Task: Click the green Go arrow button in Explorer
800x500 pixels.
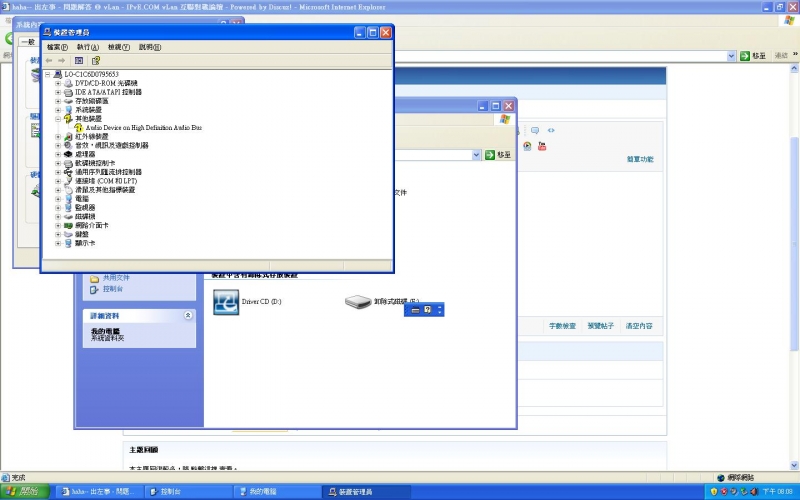Action: click(491, 155)
